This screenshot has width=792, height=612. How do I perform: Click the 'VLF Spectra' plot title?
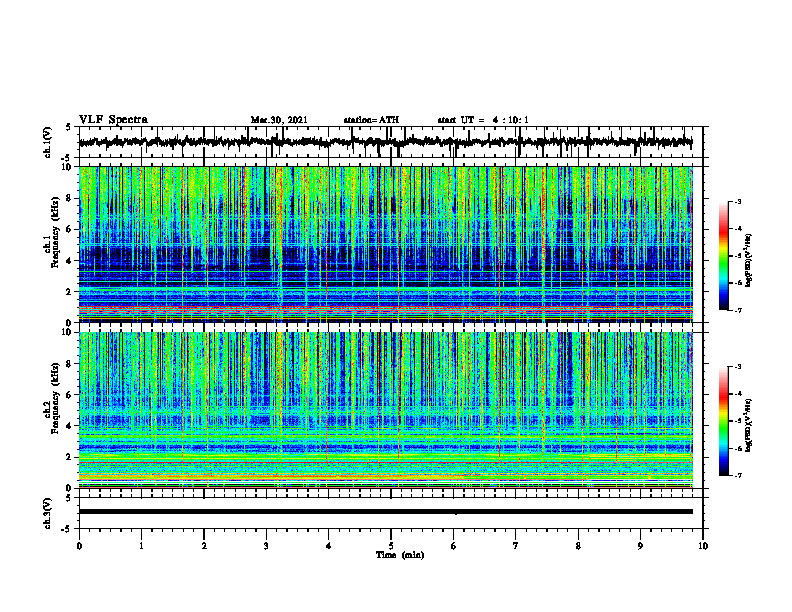click(x=113, y=120)
